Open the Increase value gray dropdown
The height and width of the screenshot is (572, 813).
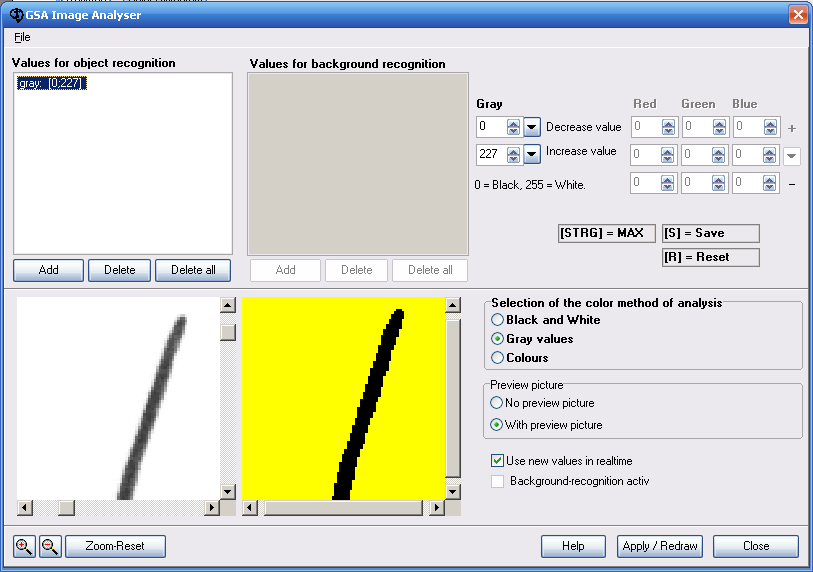click(x=532, y=154)
